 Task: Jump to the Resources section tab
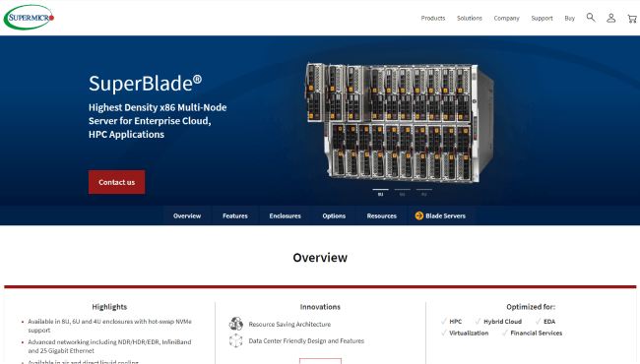pos(382,215)
